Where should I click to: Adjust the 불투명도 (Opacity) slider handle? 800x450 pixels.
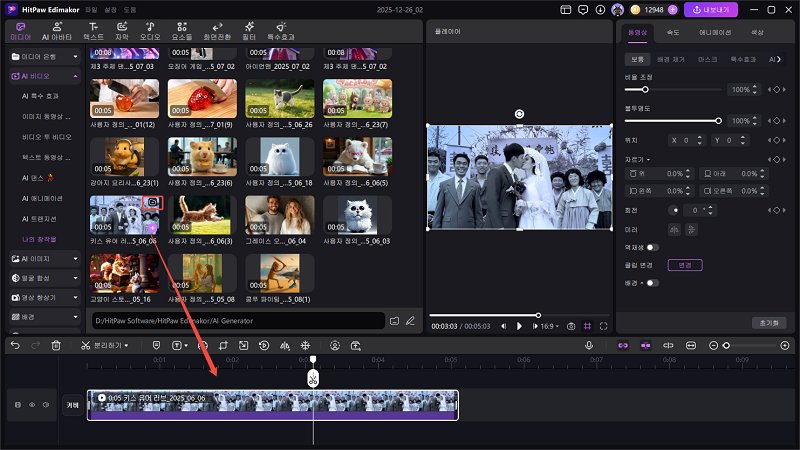[718, 120]
